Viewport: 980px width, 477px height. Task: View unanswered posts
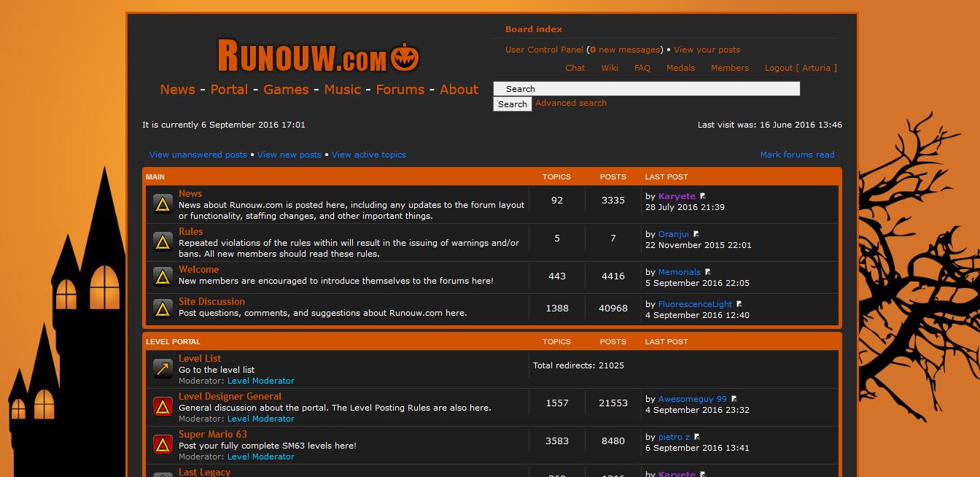[x=198, y=155]
